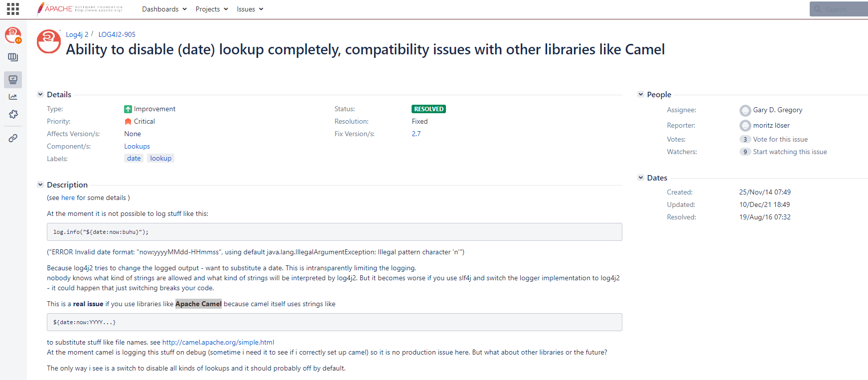Collapse the Description section
This screenshot has width=868, height=380.
(40, 185)
